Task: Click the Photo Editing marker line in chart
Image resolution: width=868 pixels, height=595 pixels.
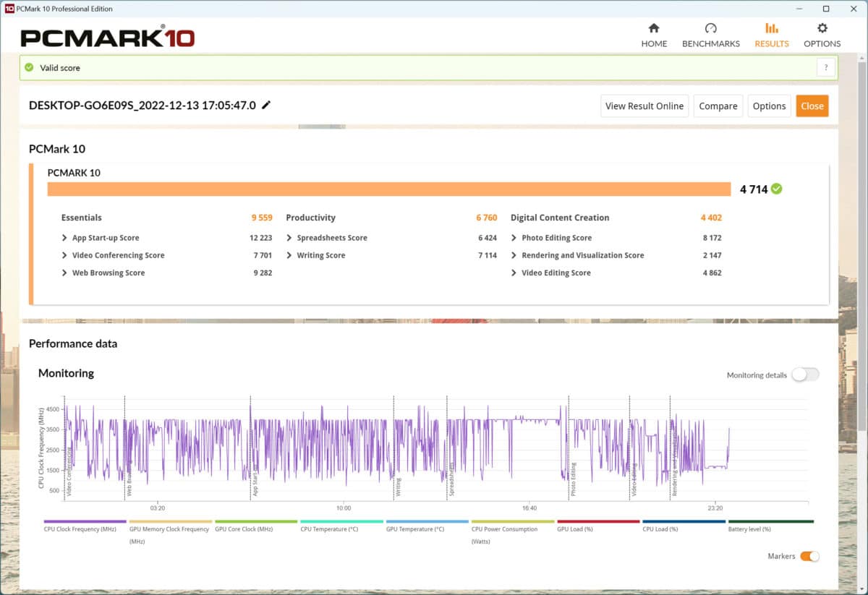Action: [569, 448]
